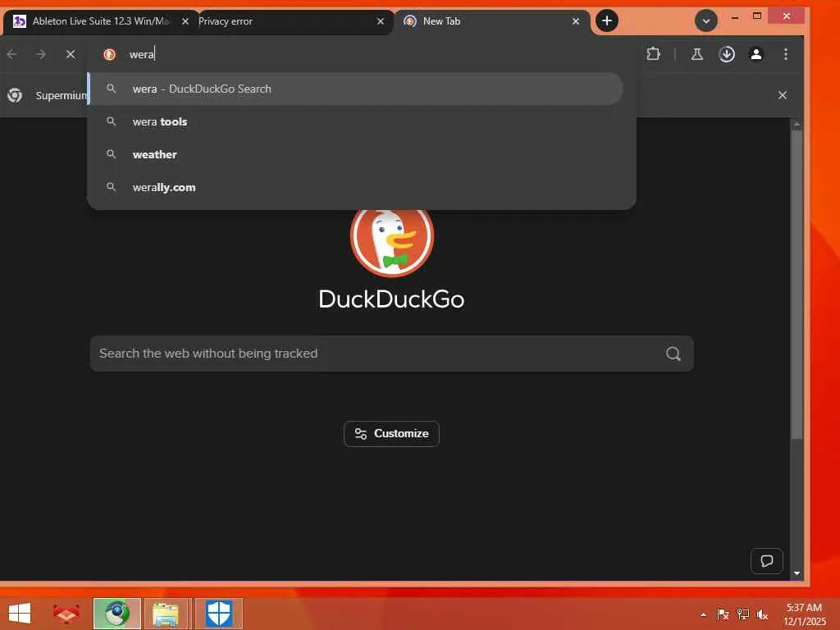The width and height of the screenshot is (840, 630).
Task: Click the magnifier search button in DuckDuckGo box
Action: point(673,354)
